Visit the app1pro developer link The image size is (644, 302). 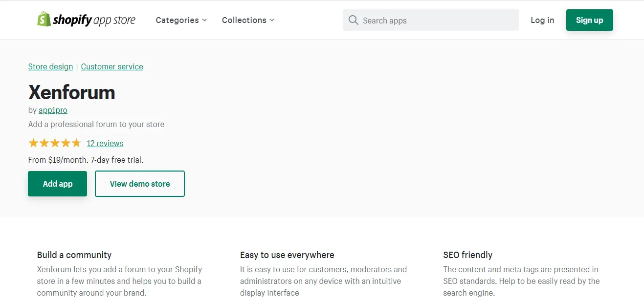(x=53, y=110)
